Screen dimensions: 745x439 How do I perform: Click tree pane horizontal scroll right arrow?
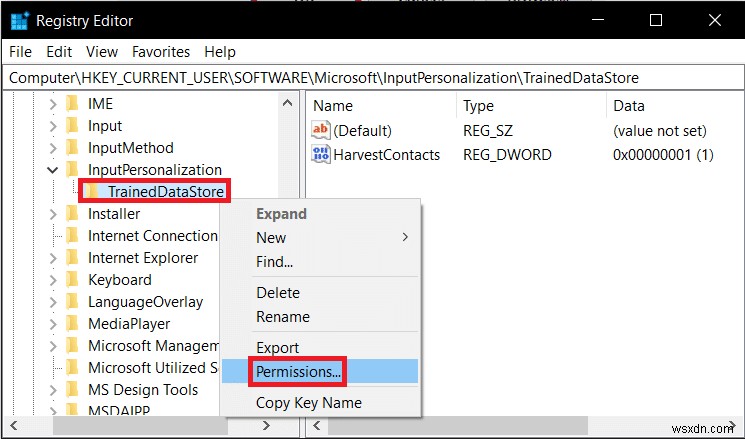[267, 425]
